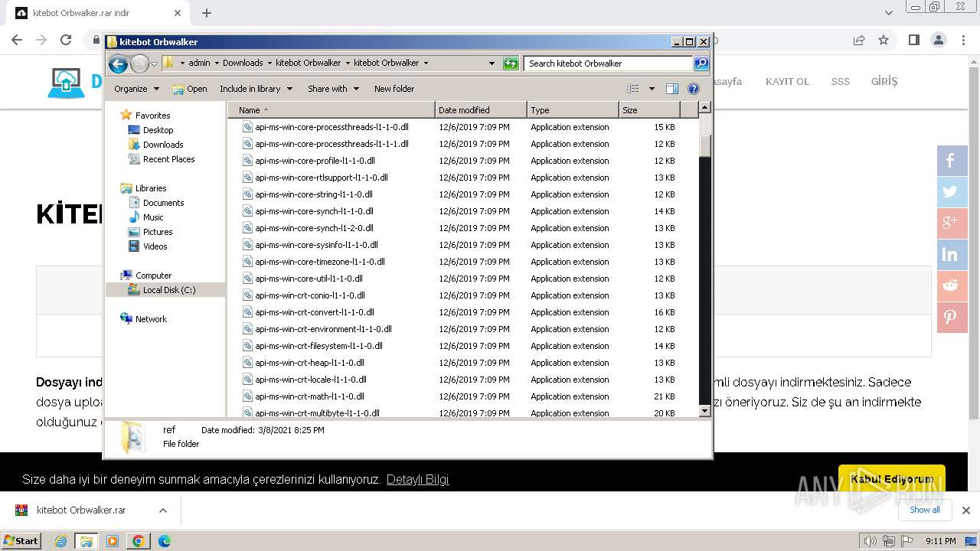980x551 pixels.
Task: Click the Detaylı Bilgi cookie link
Action: click(x=417, y=480)
